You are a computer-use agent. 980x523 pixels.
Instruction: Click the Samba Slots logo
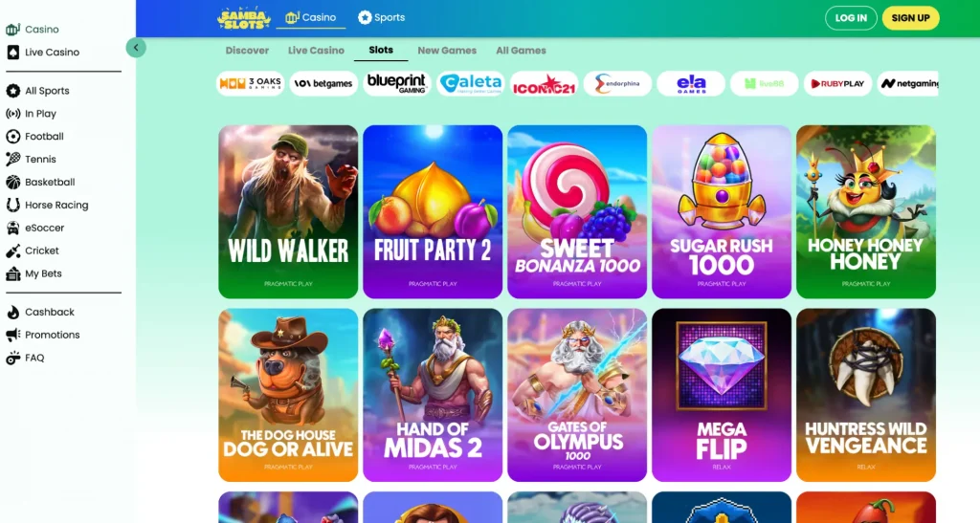point(244,18)
